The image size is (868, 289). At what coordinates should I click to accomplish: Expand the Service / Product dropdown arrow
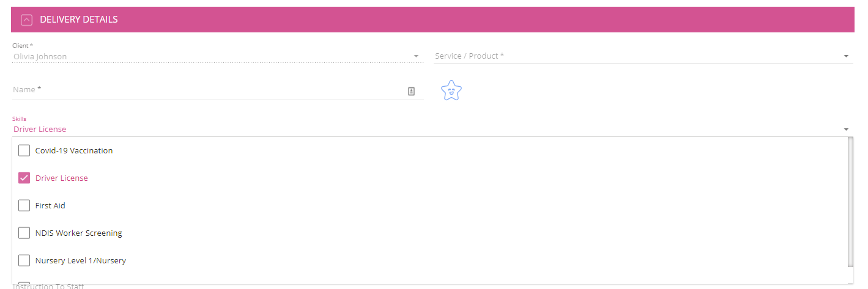(x=846, y=56)
